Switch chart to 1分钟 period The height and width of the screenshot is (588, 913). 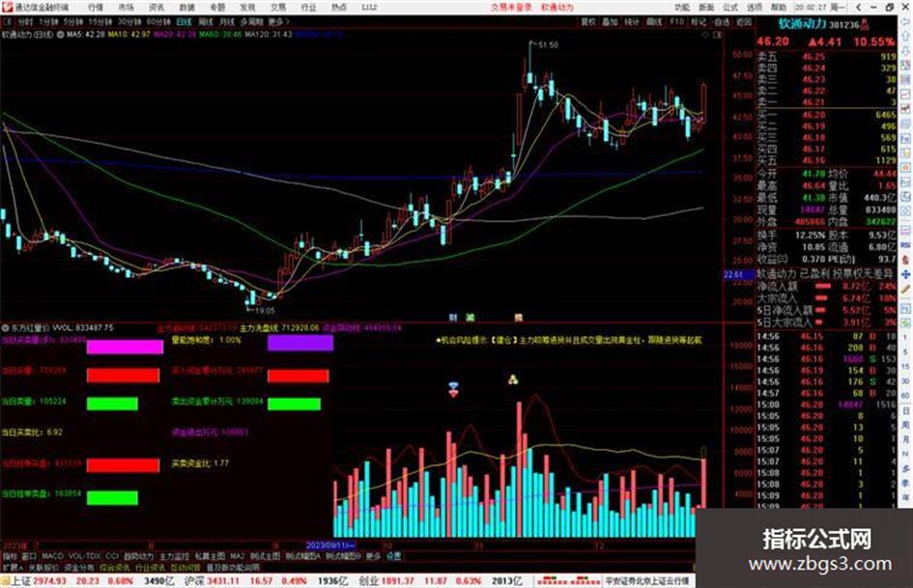[x=48, y=22]
